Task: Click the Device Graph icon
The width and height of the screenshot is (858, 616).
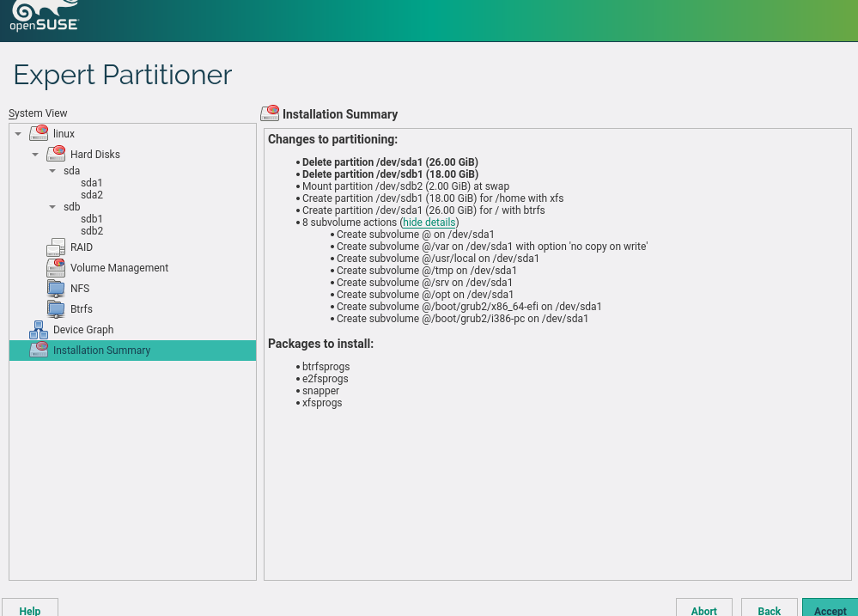Action: click(39, 330)
